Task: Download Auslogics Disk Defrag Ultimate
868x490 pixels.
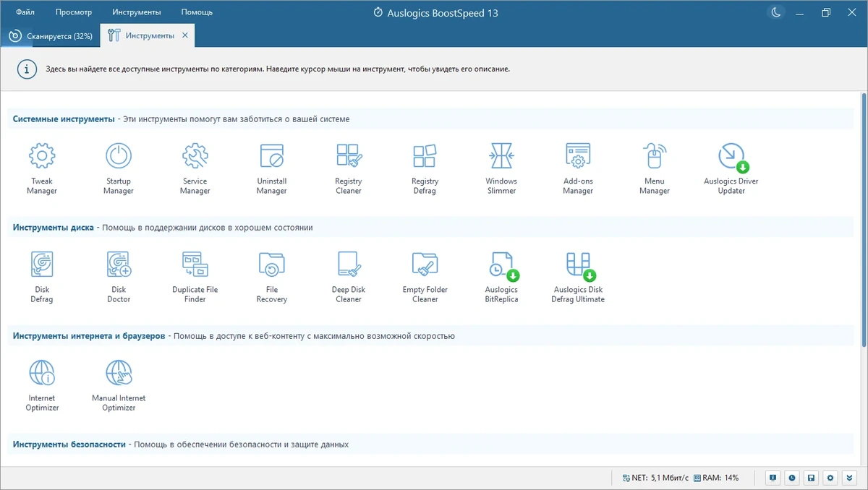Action: pos(578,276)
